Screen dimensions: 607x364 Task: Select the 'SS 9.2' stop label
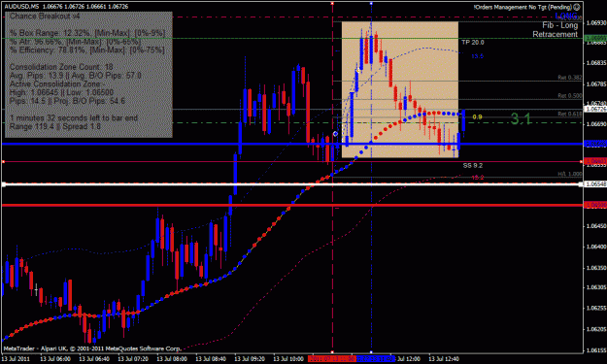click(473, 166)
